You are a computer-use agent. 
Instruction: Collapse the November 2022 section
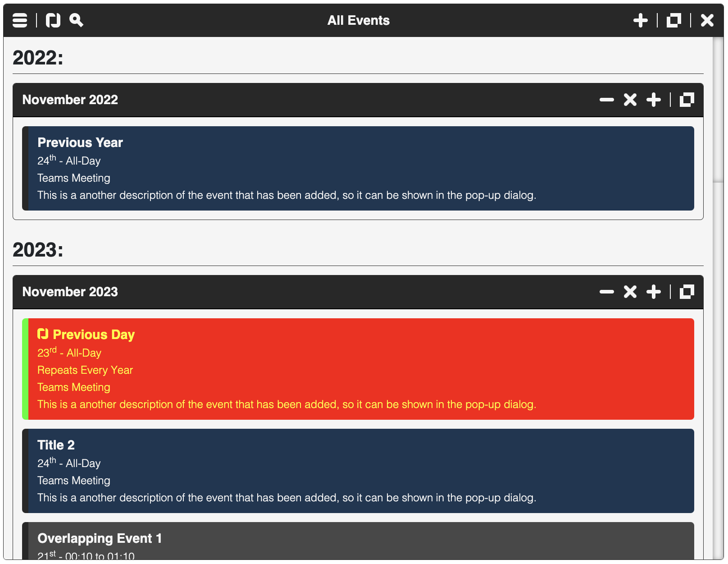pyautogui.click(x=606, y=100)
